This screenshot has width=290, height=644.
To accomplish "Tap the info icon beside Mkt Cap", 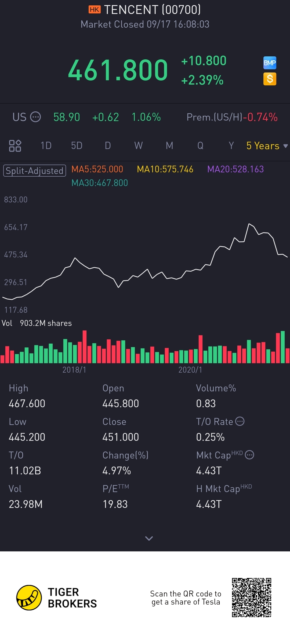I will click(x=250, y=455).
